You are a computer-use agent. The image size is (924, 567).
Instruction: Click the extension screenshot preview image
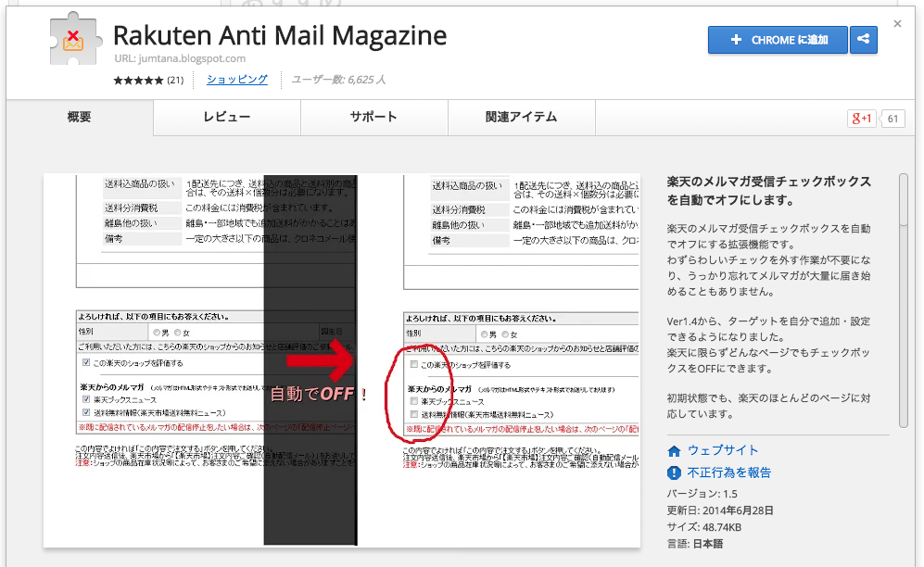tap(342, 360)
